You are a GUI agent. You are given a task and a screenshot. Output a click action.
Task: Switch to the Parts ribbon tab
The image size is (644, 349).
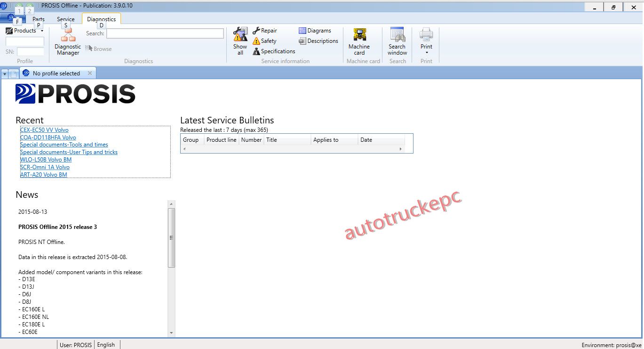pyautogui.click(x=39, y=19)
